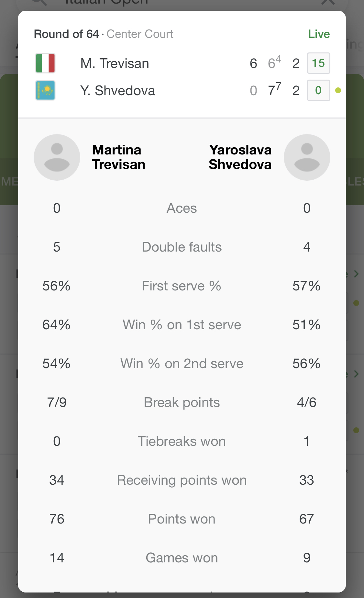The width and height of the screenshot is (364, 598).
Task: Expand the upper right chevron behind the card
Action: [356, 274]
